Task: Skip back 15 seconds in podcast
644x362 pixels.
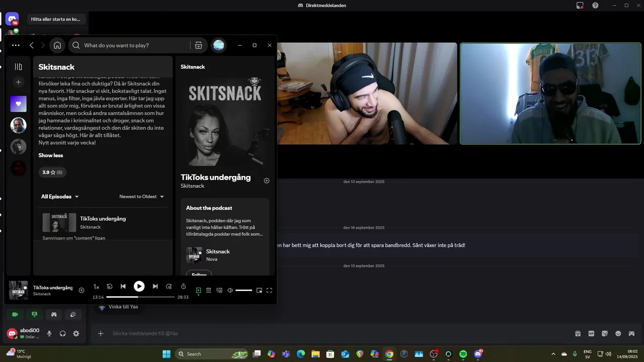Action: point(109,287)
